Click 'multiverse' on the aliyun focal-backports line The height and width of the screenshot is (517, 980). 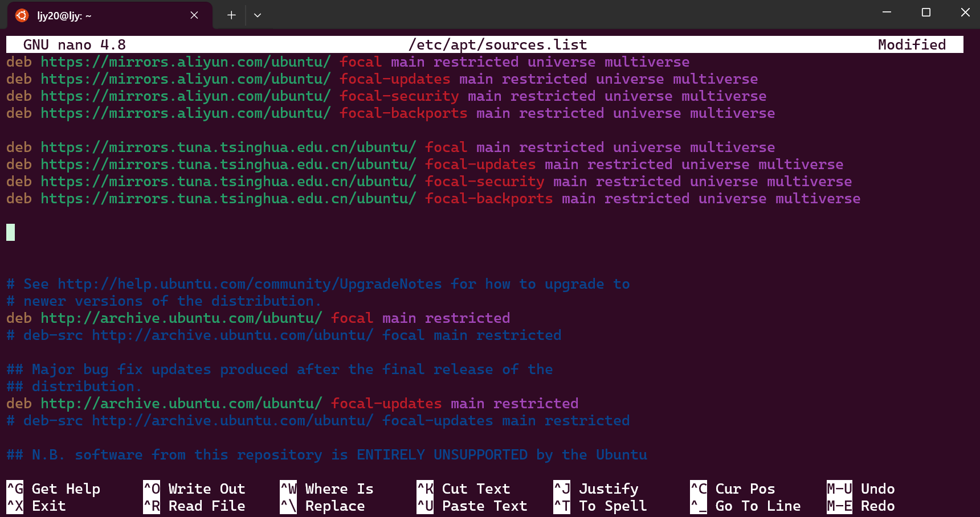(x=733, y=113)
